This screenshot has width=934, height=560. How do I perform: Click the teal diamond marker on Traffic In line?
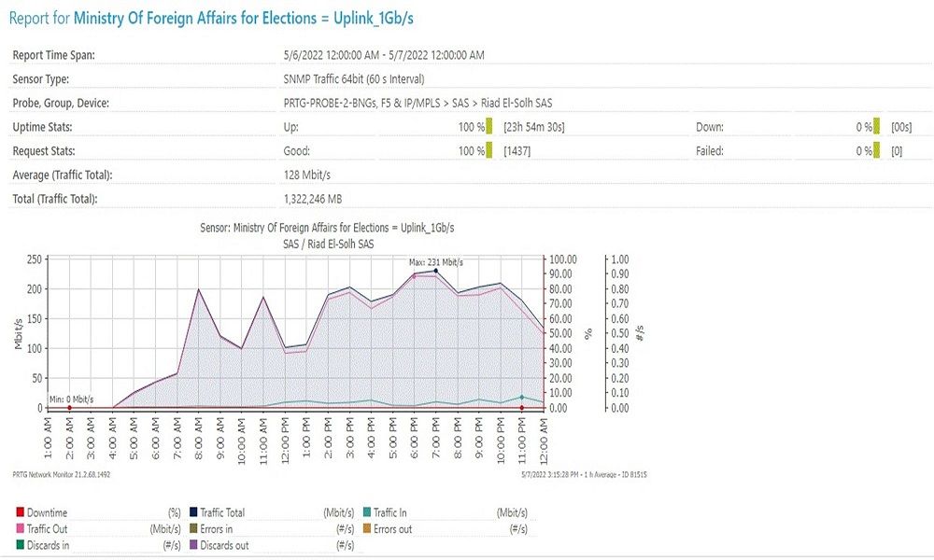[x=521, y=398]
